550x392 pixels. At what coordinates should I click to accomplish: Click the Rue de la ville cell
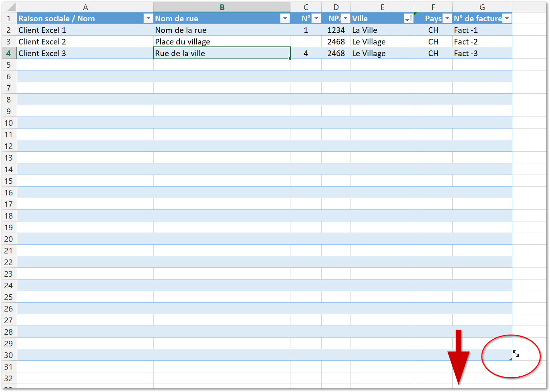coord(180,53)
